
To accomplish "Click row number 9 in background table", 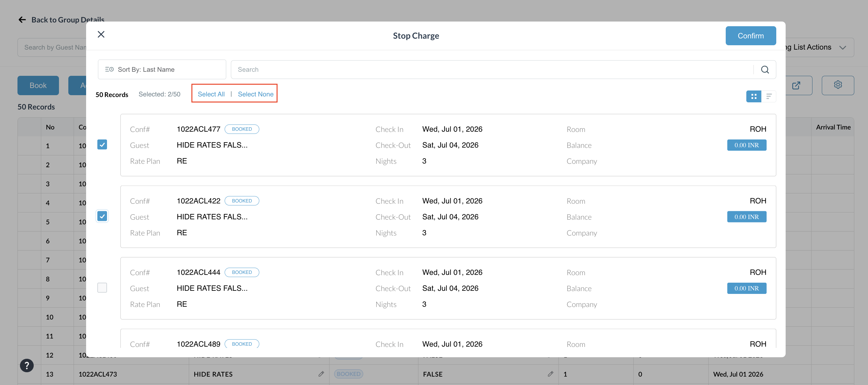I will 47,298.
